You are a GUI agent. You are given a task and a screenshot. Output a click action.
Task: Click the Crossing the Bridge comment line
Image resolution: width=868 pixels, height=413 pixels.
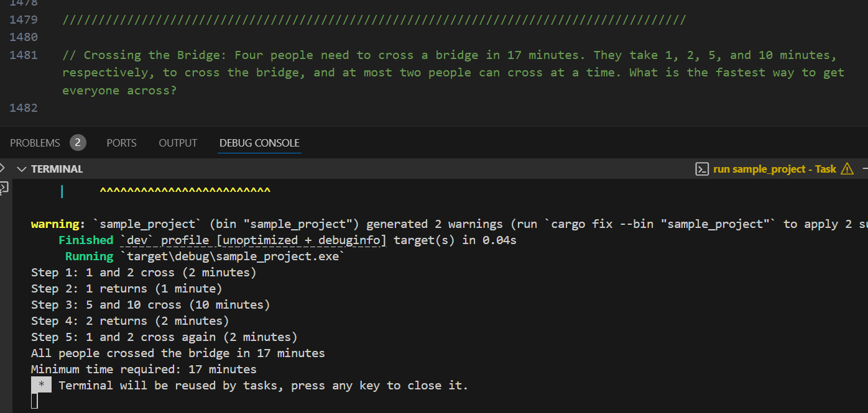pos(373,55)
